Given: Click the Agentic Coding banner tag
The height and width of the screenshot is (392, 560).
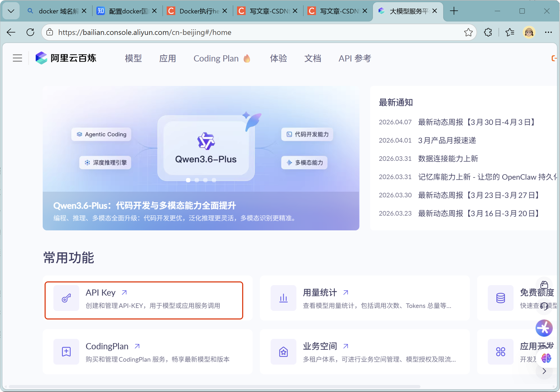Looking at the screenshot, I should [101, 134].
